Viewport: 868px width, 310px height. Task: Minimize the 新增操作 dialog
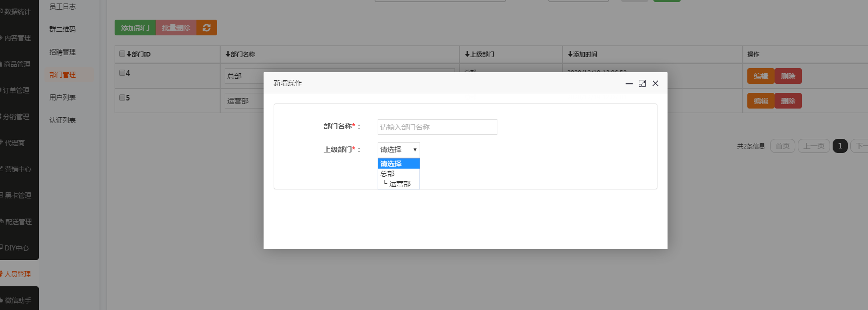pos(629,83)
